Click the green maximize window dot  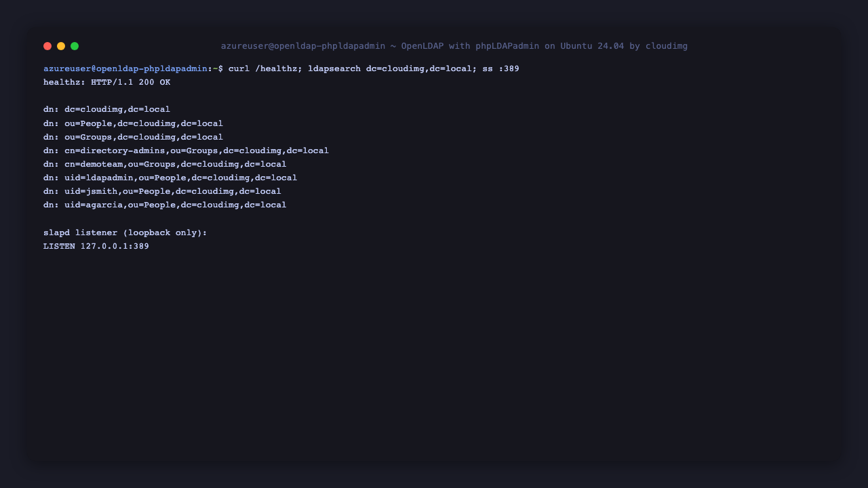pos(75,46)
